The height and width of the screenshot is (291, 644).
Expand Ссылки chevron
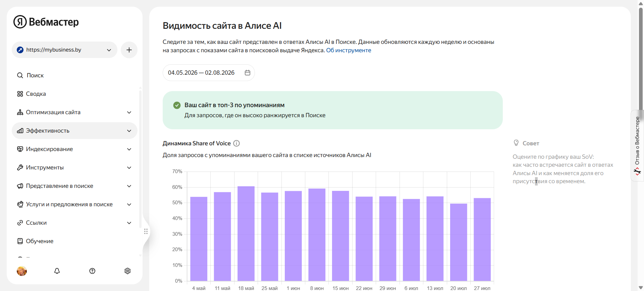coord(129,223)
